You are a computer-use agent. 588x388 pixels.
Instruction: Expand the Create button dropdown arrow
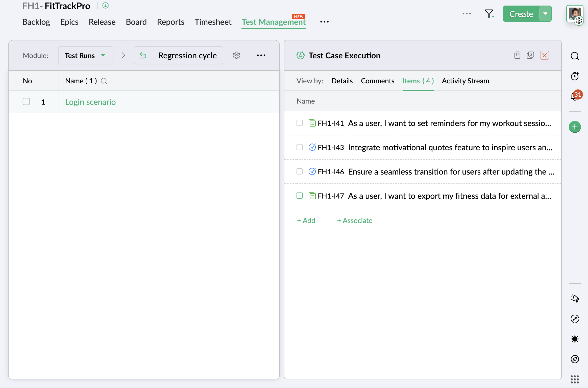[545, 14]
